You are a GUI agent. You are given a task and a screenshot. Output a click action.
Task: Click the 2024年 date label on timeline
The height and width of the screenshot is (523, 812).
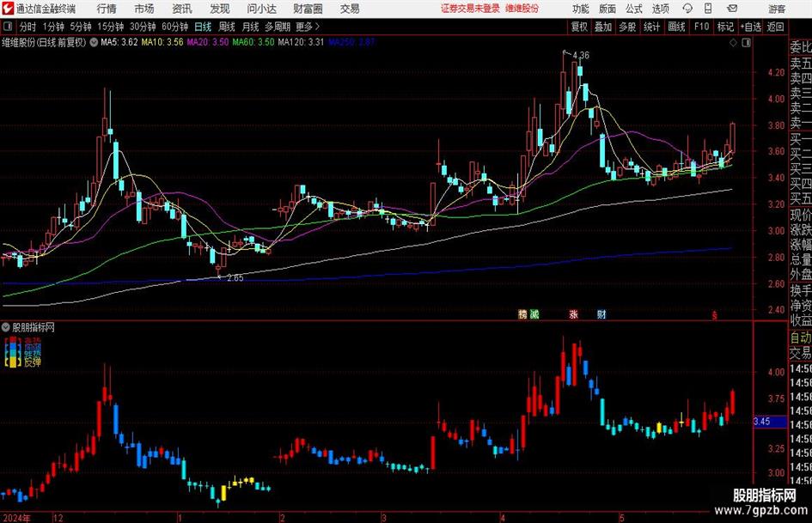click(x=16, y=518)
